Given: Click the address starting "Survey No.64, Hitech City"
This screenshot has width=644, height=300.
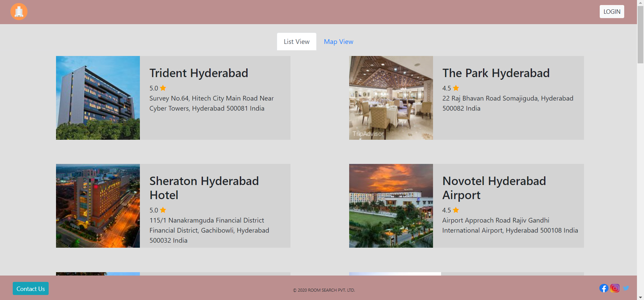Looking at the screenshot, I should (x=212, y=103).
